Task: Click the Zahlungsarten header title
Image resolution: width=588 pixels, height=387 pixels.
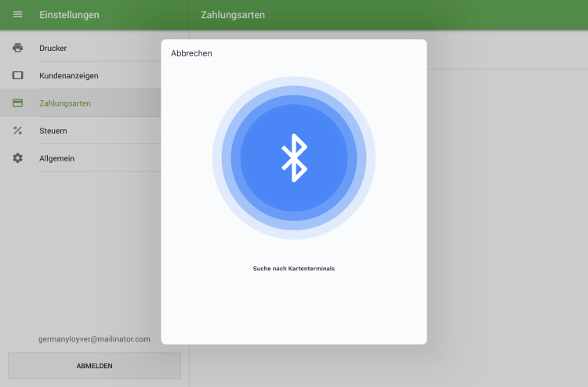Action: (233, 15)
